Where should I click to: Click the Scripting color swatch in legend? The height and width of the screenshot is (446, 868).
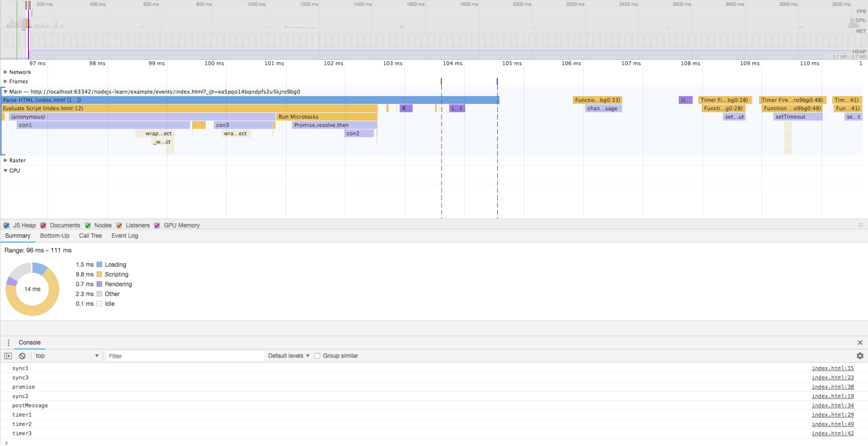click(99, 274)
